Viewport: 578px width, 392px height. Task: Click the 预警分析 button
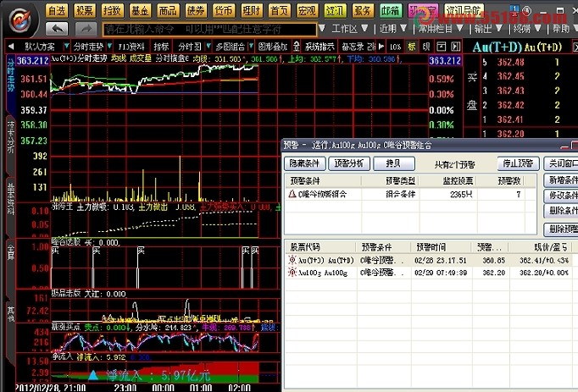[x=349, y=163]
